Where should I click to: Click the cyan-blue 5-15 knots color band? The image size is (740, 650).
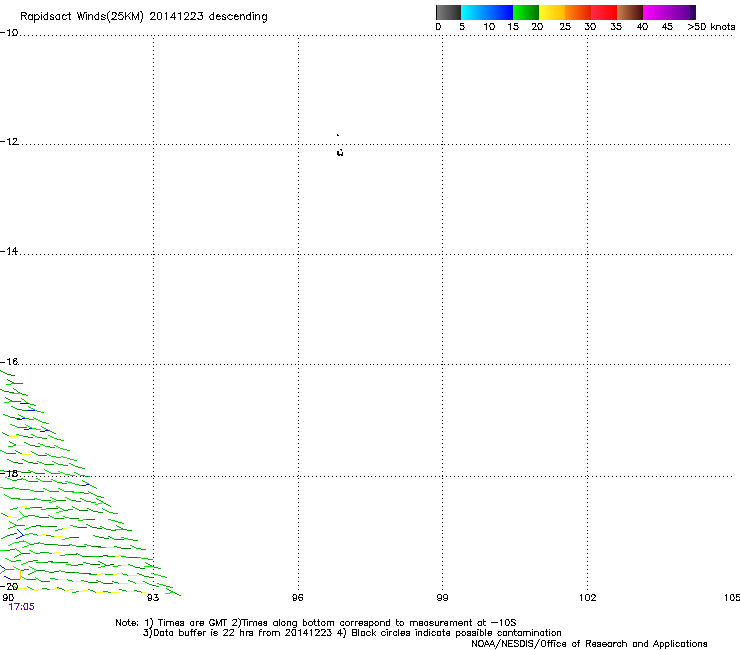(487, 12)
